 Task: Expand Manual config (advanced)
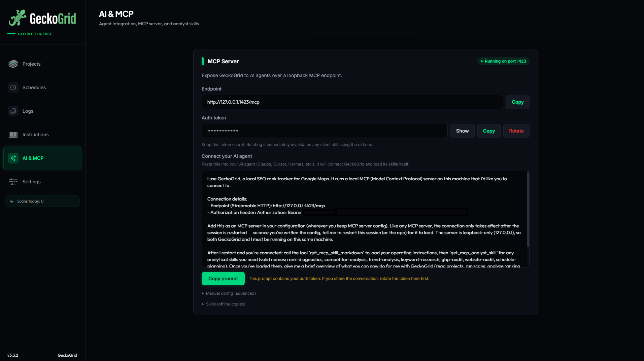pos(229,293)
